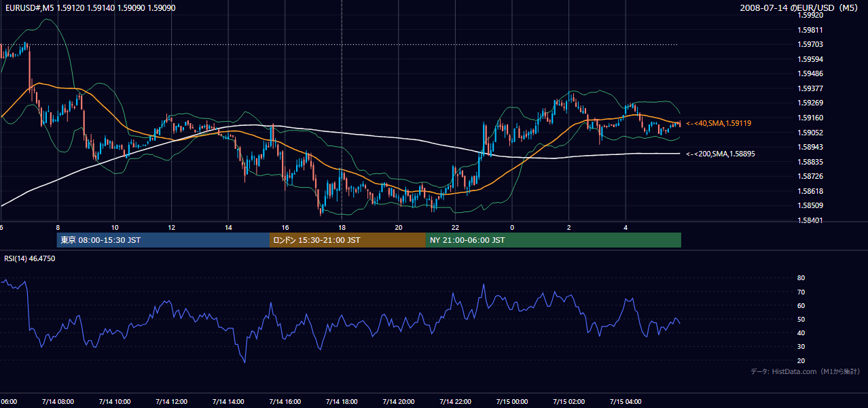This screenshot has width=868, height=408.
Task: Click RSI axis level 20
Action: 801,360
